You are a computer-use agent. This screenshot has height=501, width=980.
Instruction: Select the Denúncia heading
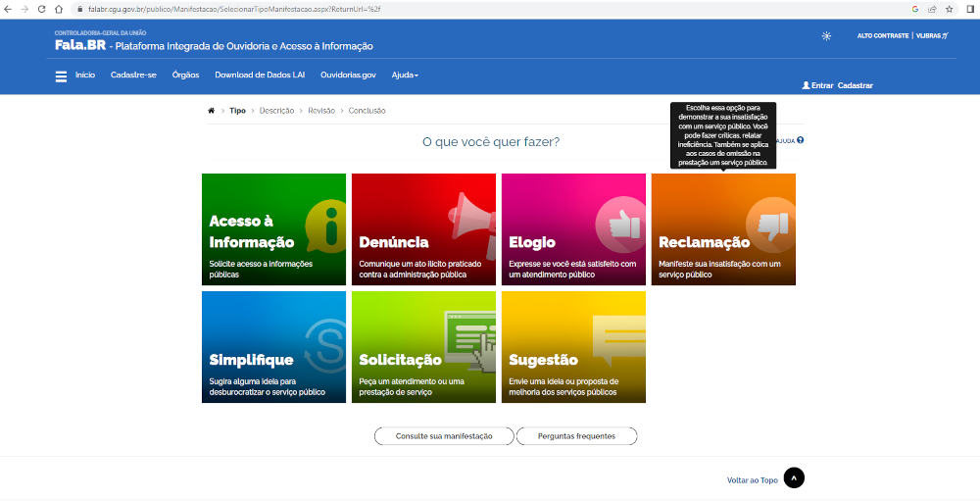coord(394,242)
